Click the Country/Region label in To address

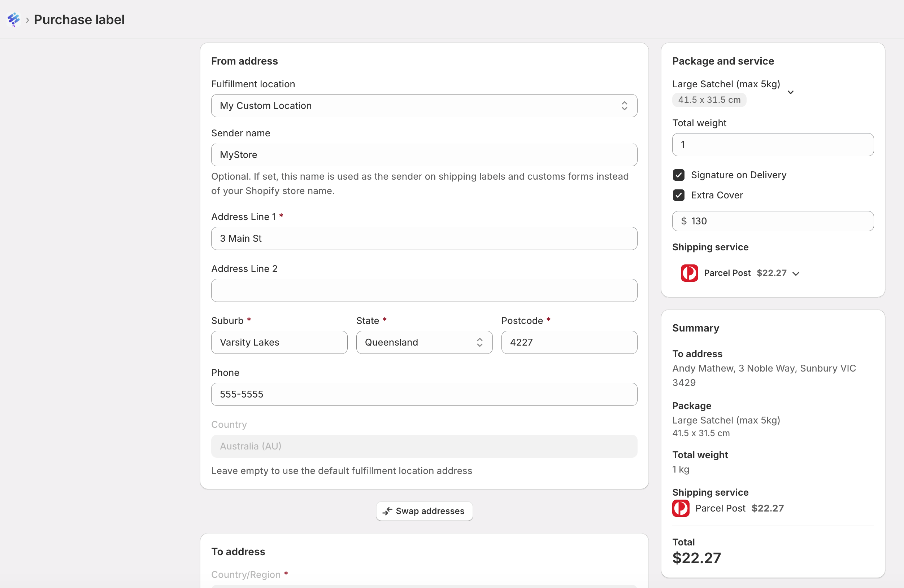point(246,575)
